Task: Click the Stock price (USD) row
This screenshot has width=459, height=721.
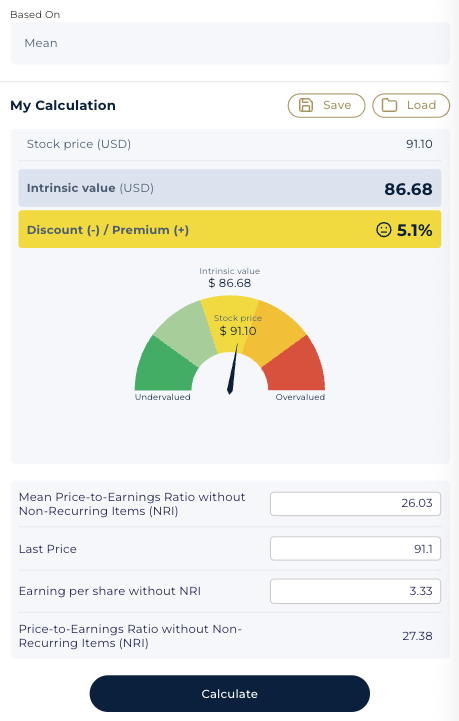Action: point(230,144)
